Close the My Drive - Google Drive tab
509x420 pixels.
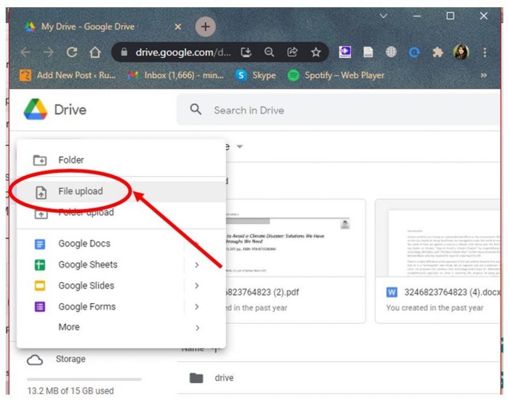point(177,27)
